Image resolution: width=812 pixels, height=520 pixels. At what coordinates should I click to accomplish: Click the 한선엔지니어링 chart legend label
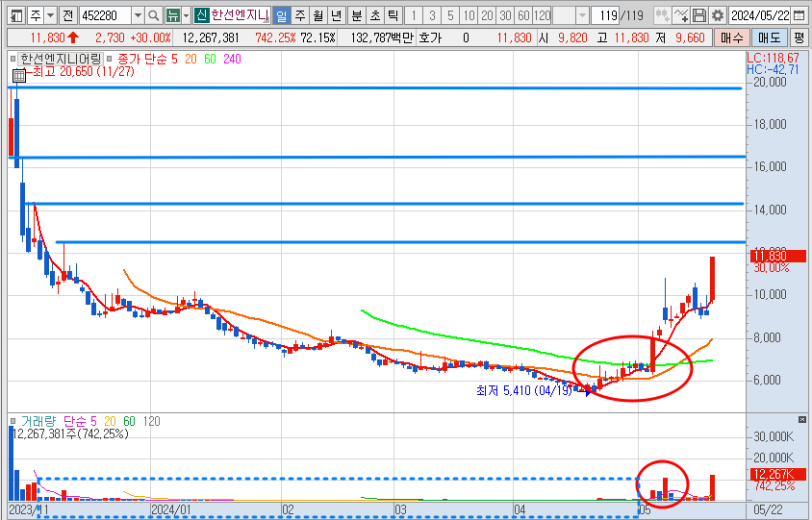tap(61, 59)
